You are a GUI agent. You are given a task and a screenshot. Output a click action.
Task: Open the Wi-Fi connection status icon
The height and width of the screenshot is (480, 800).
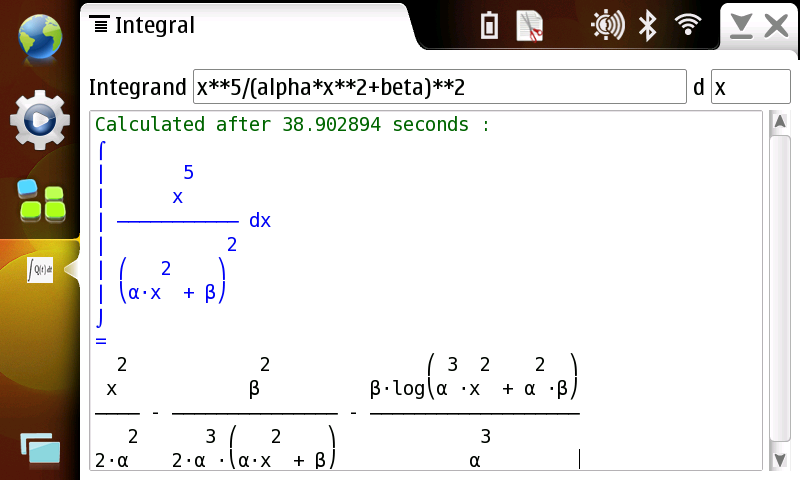(687, 26)
